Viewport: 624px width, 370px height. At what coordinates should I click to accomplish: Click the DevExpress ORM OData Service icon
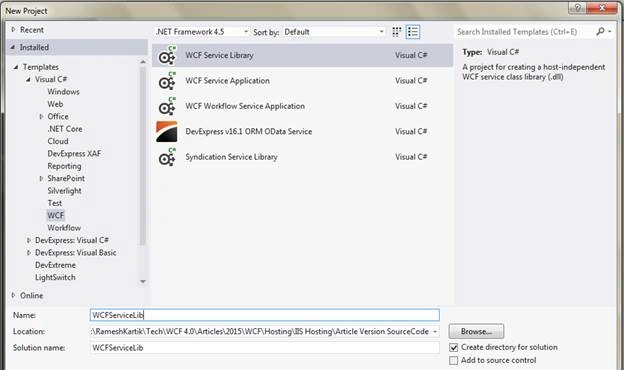(x=167, y=132)
